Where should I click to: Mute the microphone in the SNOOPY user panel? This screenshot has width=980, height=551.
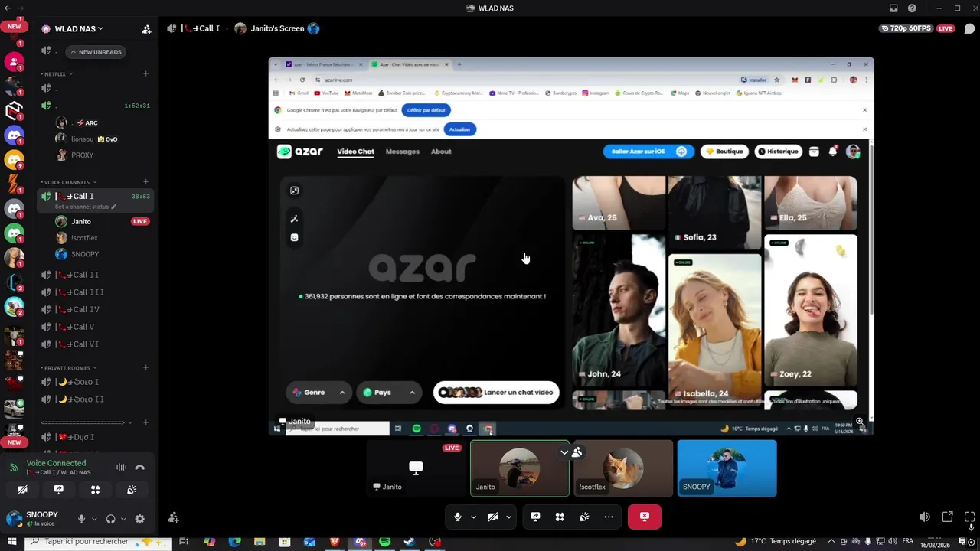[81, 519]
